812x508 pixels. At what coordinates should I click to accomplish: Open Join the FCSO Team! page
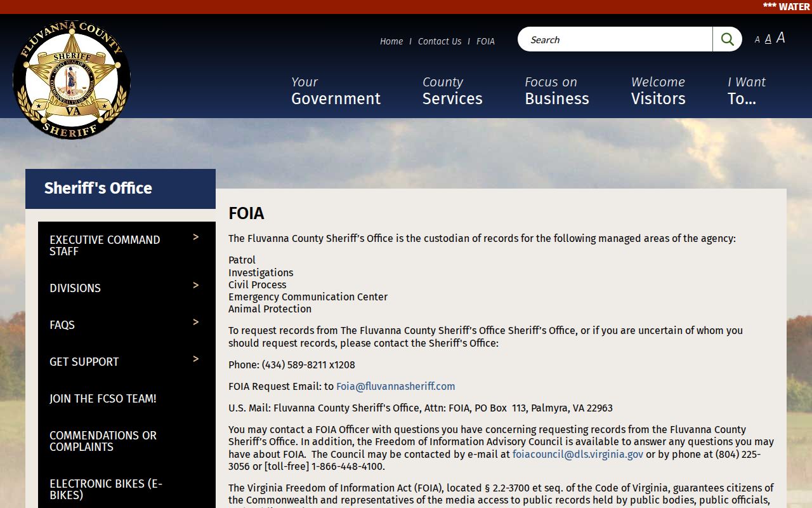pyautogui.click(x=103, y=399)
